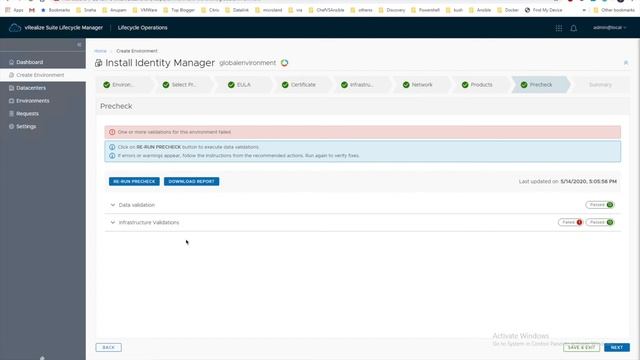Image resolution: width=640 pixels, height=360 pixels.
Task: Open the Other bookmarks folder
Action: click(x=614, y=10)
